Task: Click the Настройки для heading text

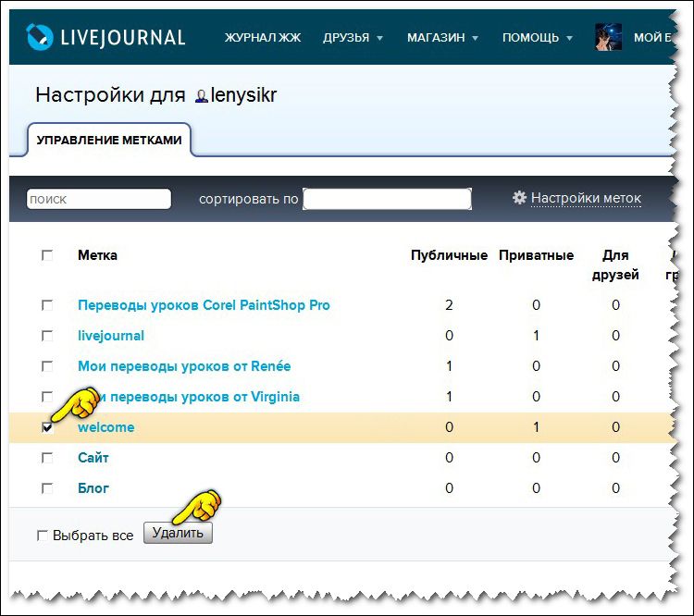Action: pos(110,95)
